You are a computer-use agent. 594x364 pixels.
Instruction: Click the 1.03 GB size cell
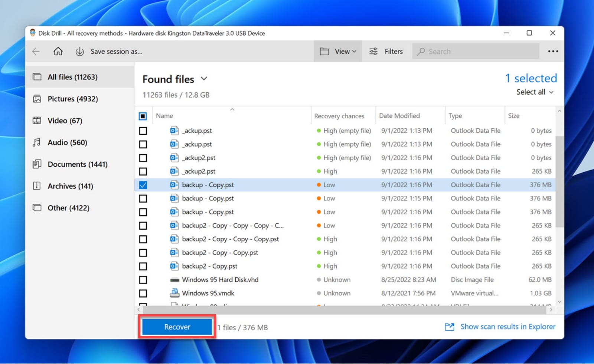pyautogui.click(x=541, y=293)
